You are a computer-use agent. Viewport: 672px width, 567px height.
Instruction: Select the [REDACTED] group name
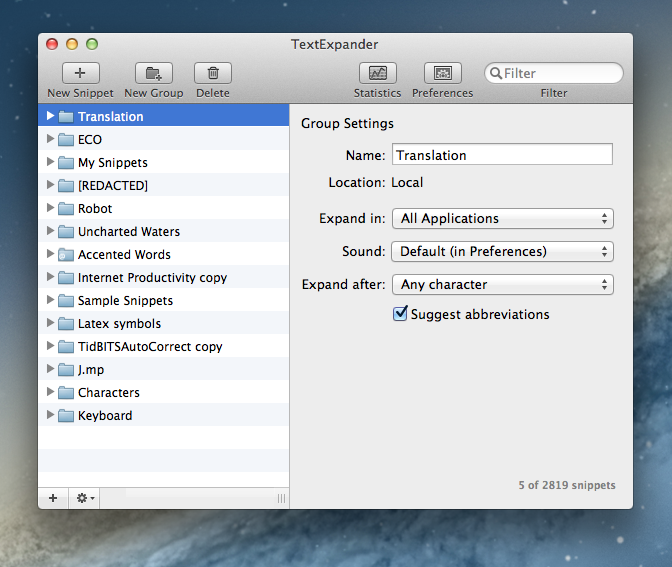[x=113, y=186]
